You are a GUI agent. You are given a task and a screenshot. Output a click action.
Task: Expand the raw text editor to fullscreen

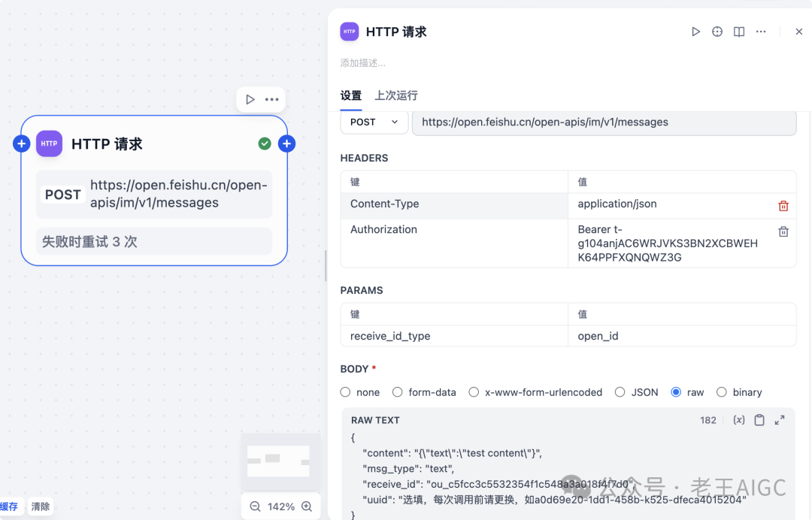[x=780, y=420]
